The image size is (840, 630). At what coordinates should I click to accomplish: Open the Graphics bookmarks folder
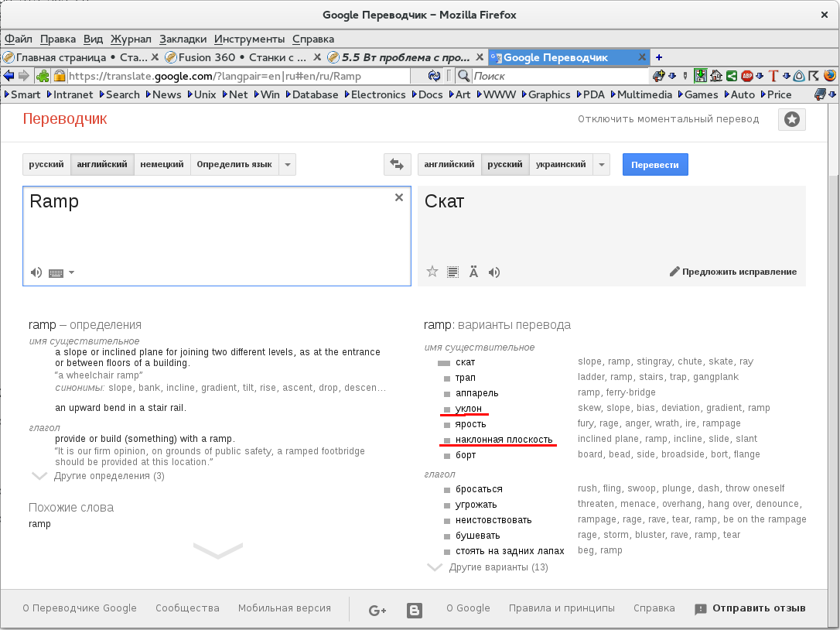coord(546,94)
